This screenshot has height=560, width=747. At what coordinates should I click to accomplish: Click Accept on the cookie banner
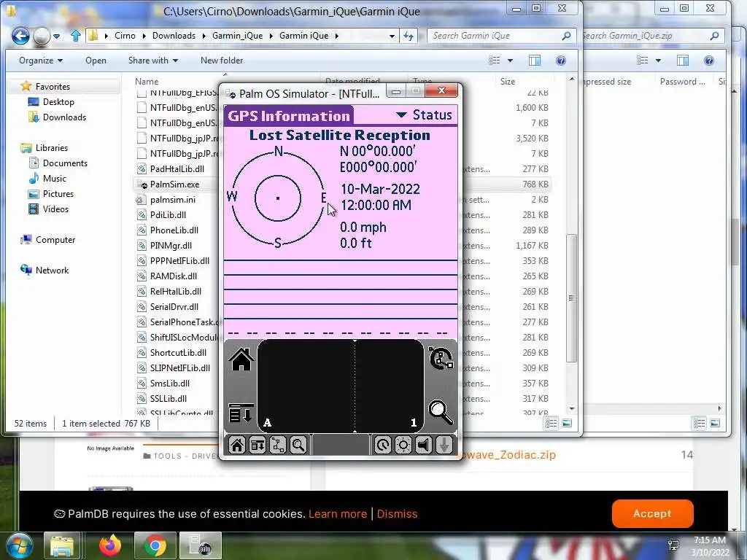point(652,513)
